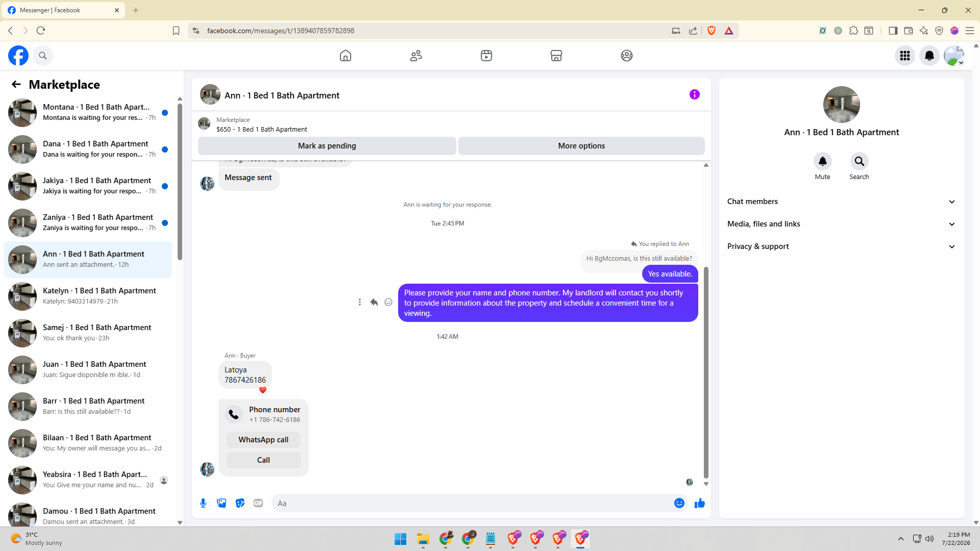Choose a GIF
980x551 pixels.
(x=258, y=503)
